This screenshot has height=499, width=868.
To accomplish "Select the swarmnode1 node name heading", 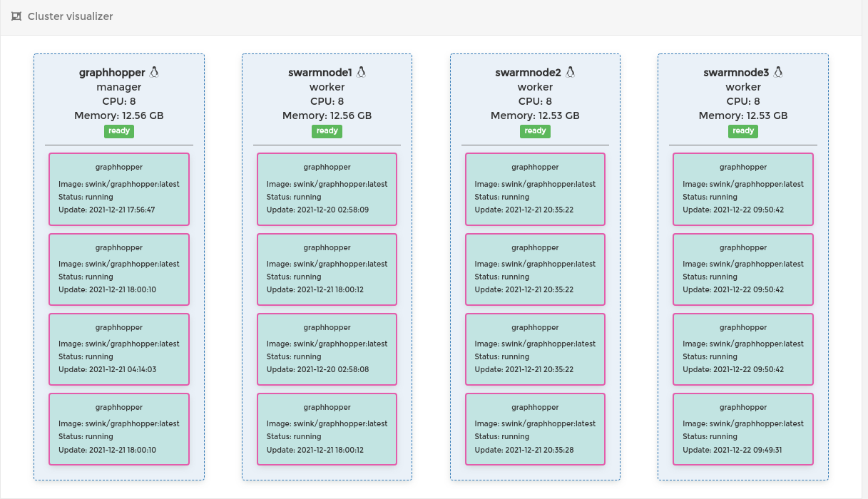I will coord(320,73).
